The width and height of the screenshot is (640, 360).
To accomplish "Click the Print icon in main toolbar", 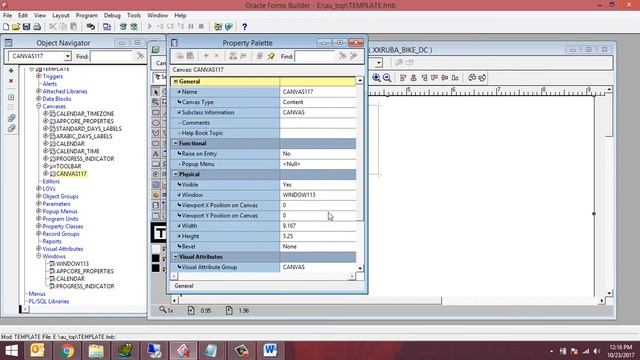I will (37, 27).
